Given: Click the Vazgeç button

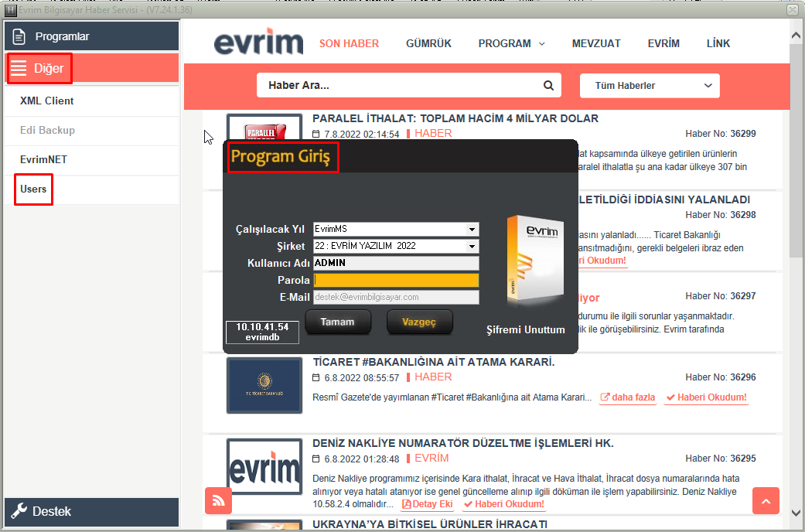Looking at the screenshot, I should [419, 322].
